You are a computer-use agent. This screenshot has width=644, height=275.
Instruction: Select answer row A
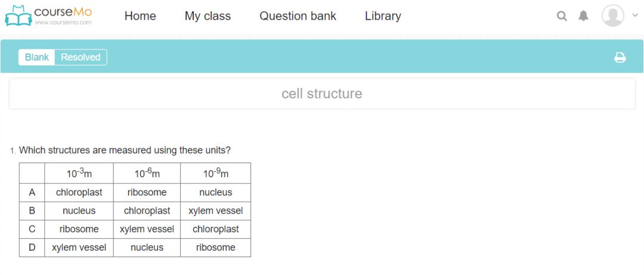[x=32, y=192]
